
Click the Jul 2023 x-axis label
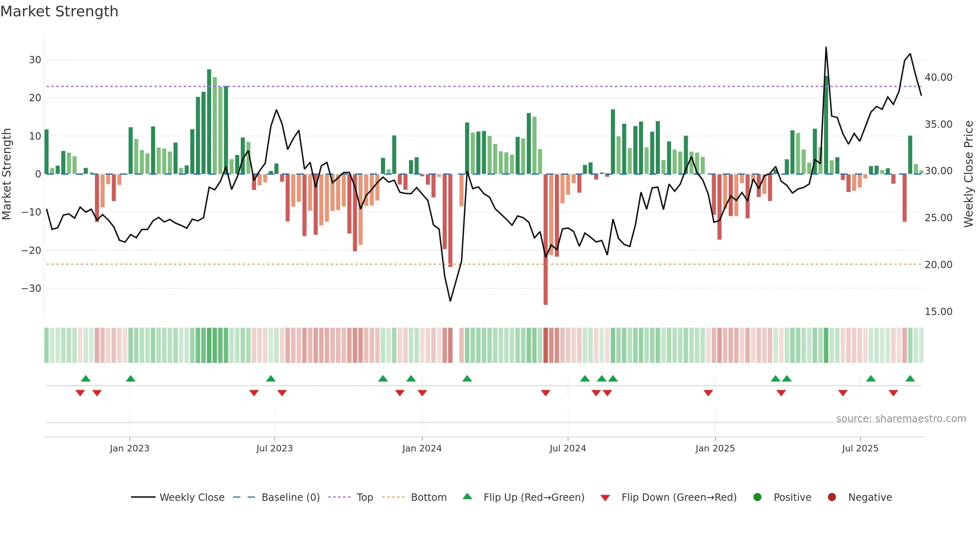coord(274,449)
